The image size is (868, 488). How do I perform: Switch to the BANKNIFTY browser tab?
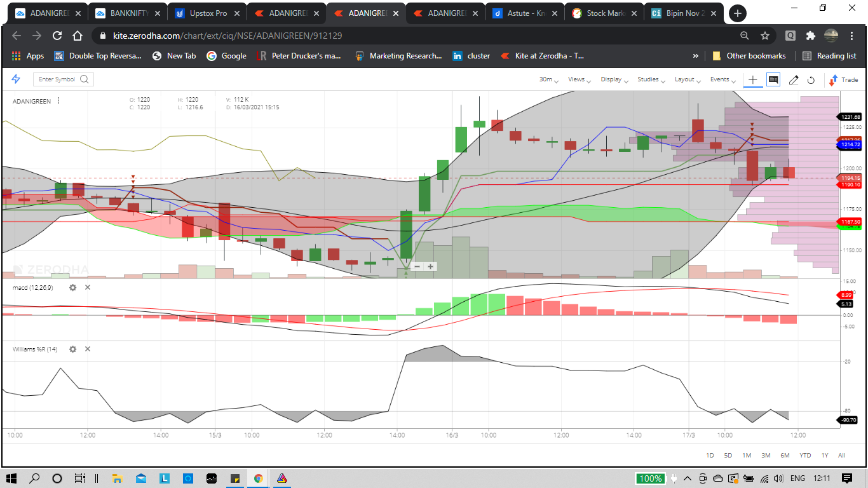127,13
